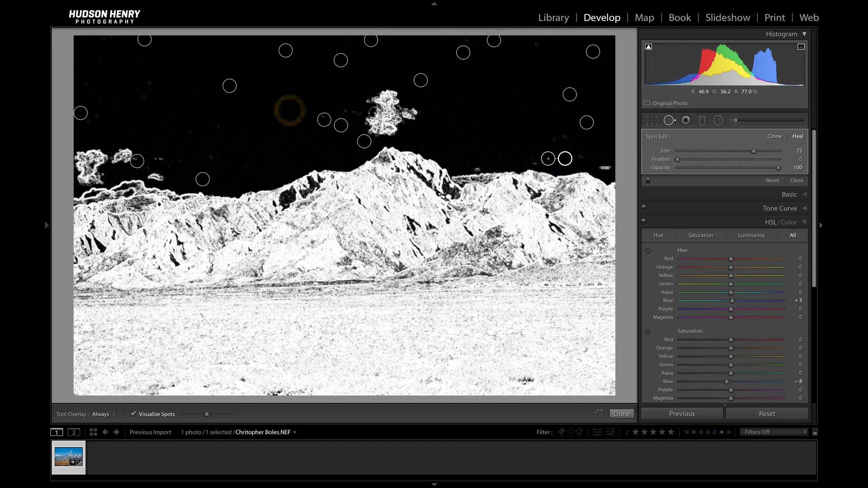This screenshot has width=868, height=488.
Task: Click the Previous button
Action: 682,414
